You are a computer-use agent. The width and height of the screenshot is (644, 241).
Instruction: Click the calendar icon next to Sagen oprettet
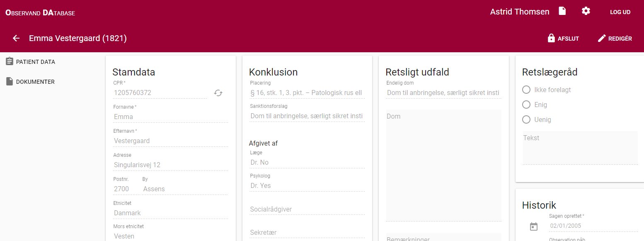(534, 226)
